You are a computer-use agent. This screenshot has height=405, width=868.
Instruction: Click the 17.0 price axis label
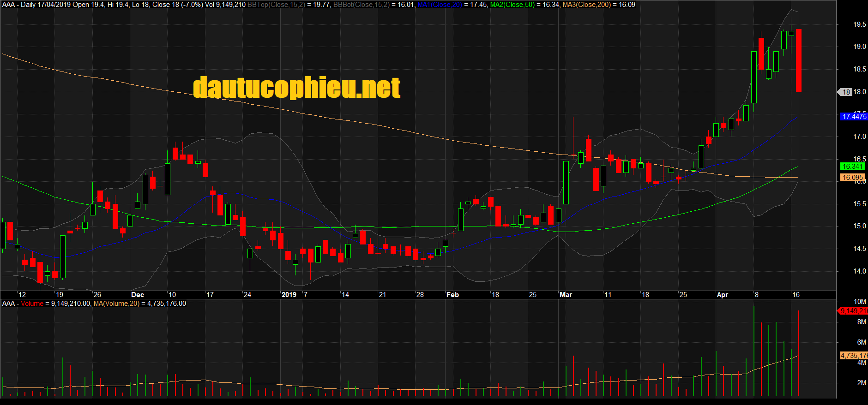(x=860, y=137)
